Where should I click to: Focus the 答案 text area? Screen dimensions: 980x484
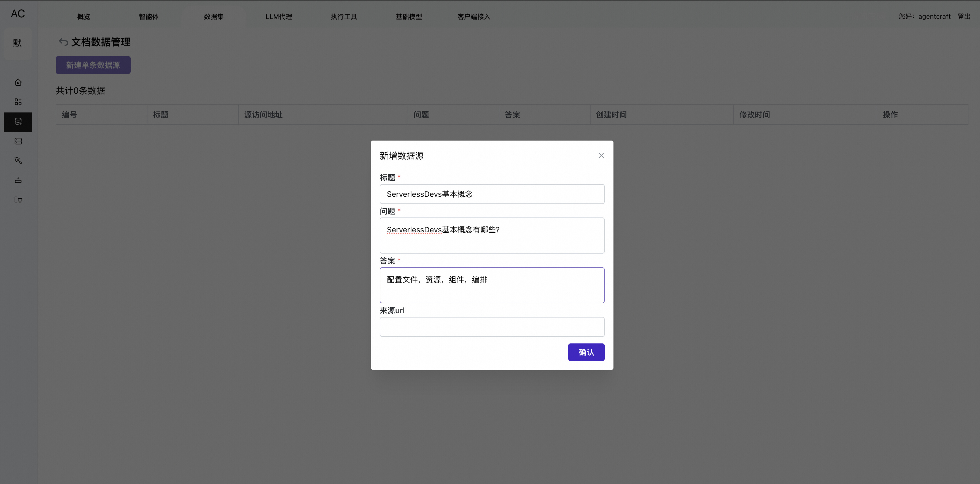pyautogui.click(x=492, y=285)
